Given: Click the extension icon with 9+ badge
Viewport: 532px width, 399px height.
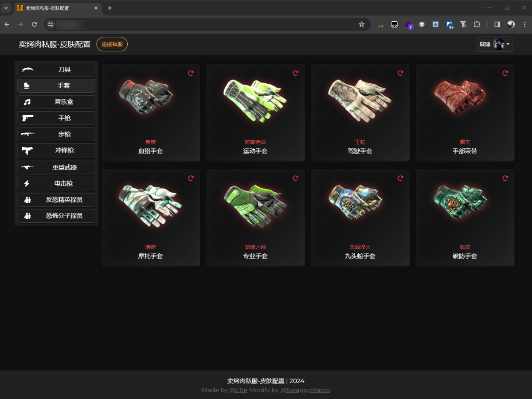Looking at the screenshot, I should tap(450, 25).
